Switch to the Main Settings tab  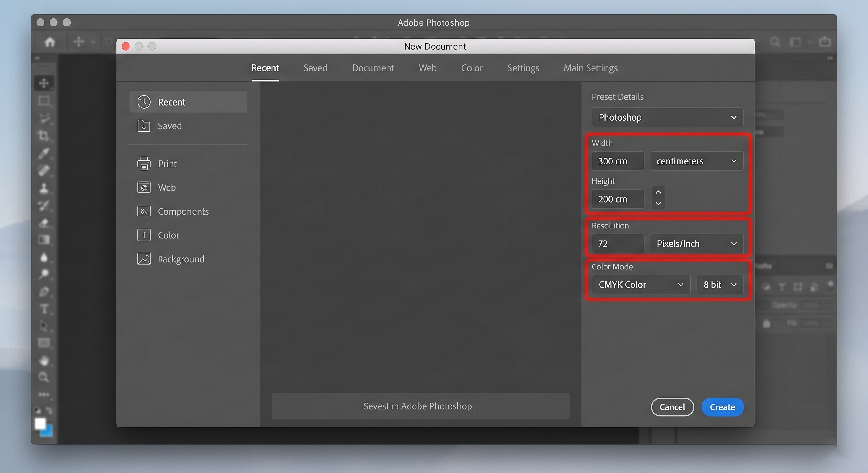[x=591, y=68]
